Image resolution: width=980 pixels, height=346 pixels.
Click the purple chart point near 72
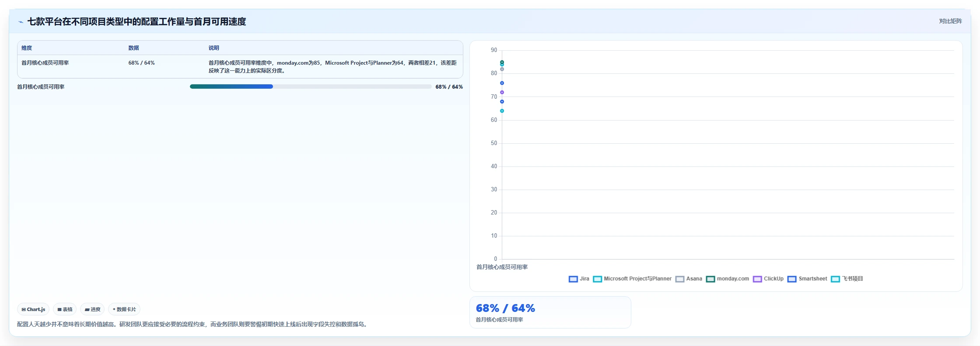tap(502, 92)
